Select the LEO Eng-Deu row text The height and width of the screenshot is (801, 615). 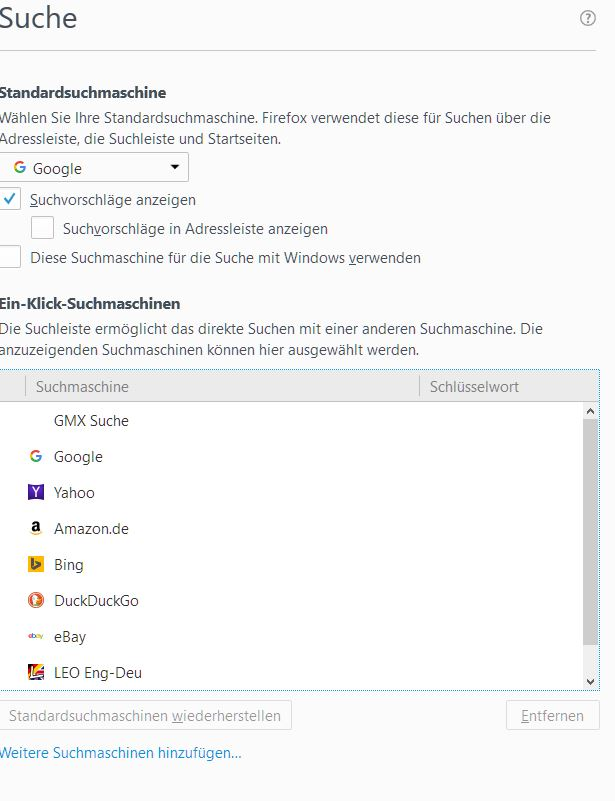98,673
